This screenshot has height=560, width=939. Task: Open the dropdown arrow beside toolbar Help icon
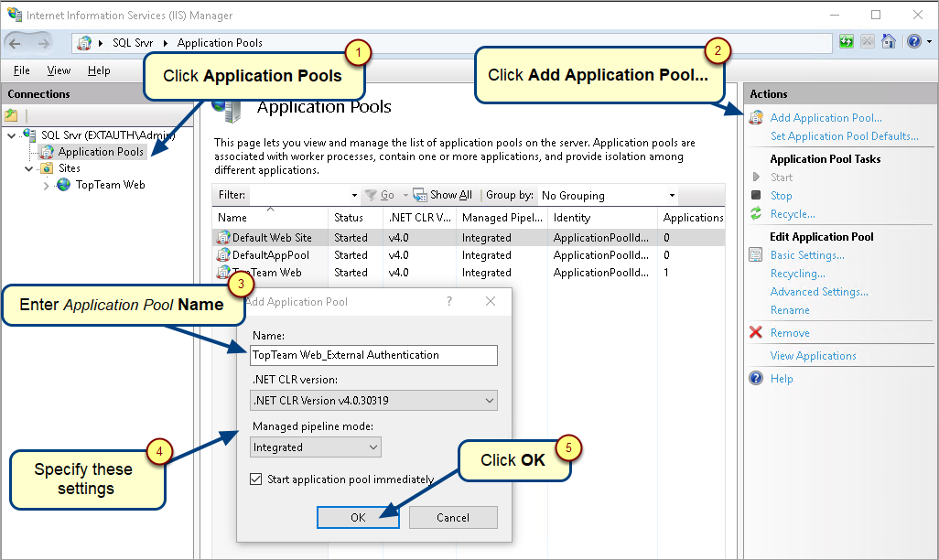[x=929, y=42]
